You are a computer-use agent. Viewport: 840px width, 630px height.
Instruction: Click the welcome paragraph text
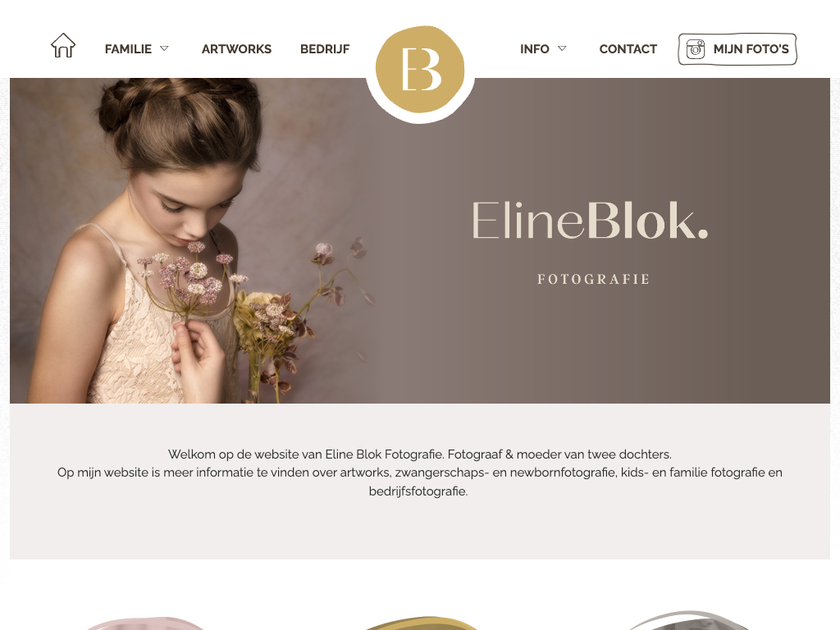click(420, 472)
